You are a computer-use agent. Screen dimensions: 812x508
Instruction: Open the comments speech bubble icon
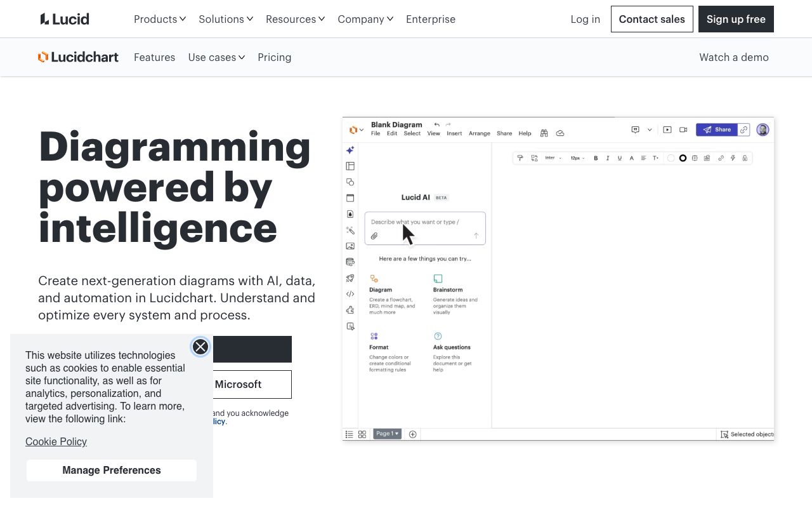click(x=636, y=130)
